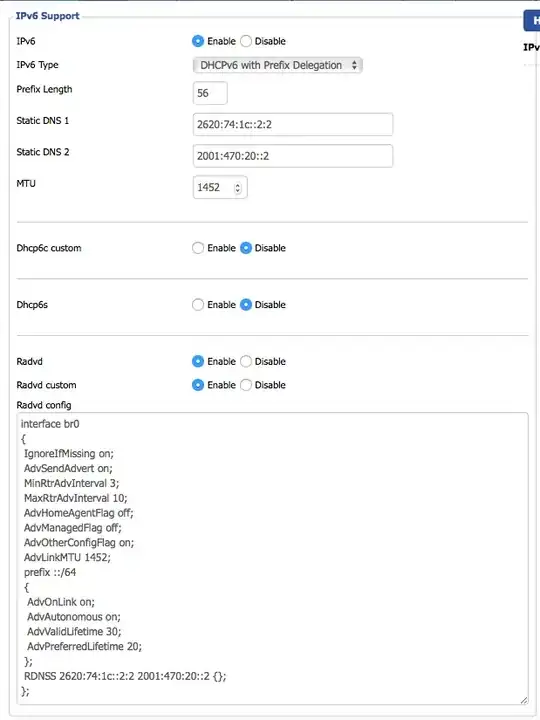Click the Prefix Length field
Viewport: 540px width, 720px height.
(x=210, y=93)
